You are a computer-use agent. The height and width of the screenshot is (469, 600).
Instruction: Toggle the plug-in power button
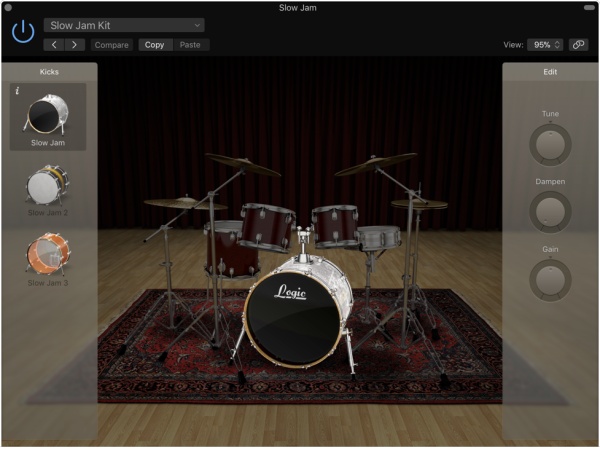(x=23, y=31)
